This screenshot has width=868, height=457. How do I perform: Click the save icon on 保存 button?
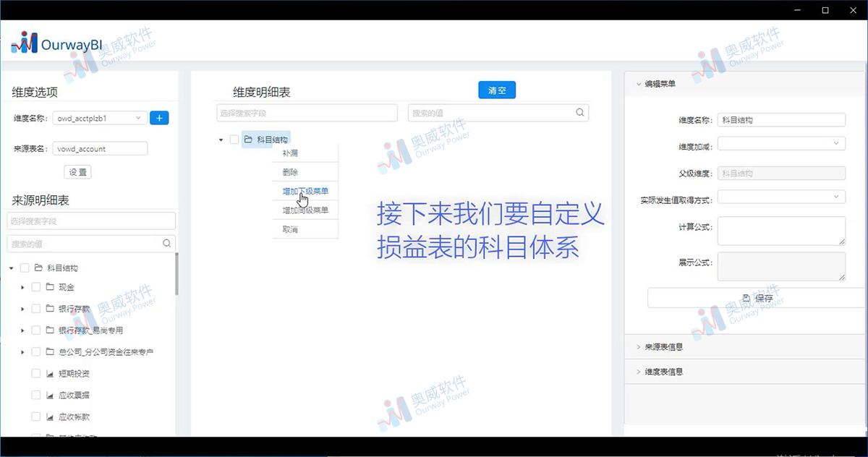point(746,298)
